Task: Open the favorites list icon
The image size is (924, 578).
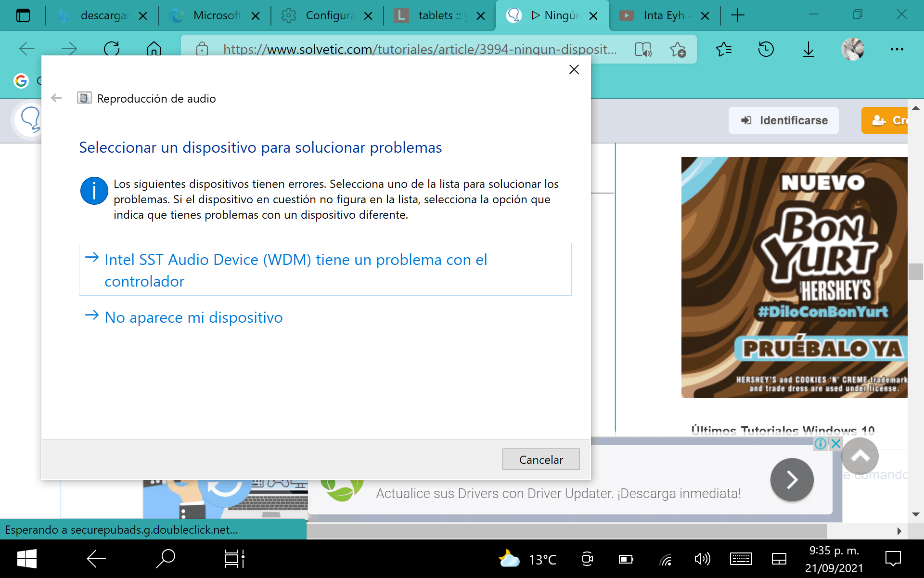Action: pos(723,49)
